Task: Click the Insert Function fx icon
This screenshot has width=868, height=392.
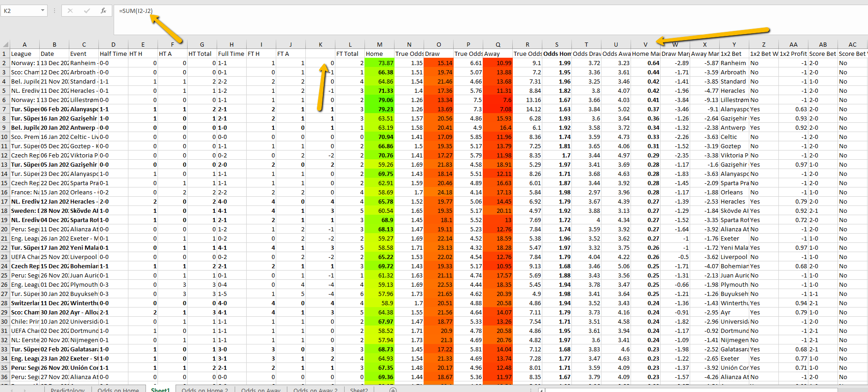Action: point(103,11)
